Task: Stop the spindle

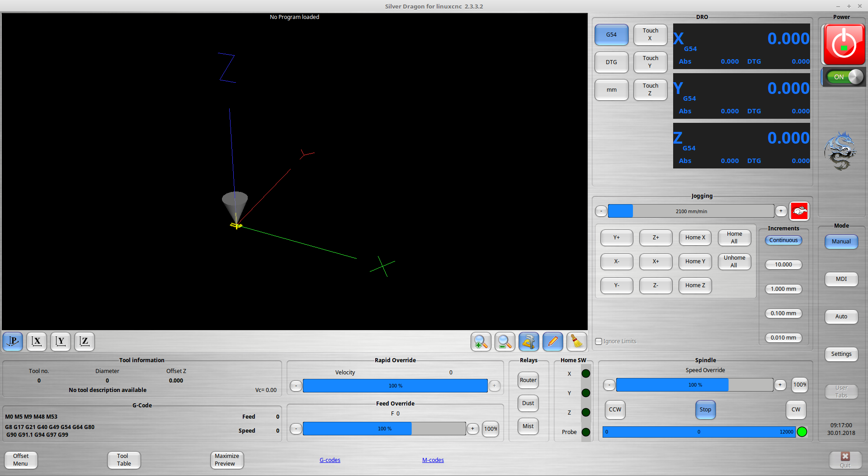Action: 705,410
